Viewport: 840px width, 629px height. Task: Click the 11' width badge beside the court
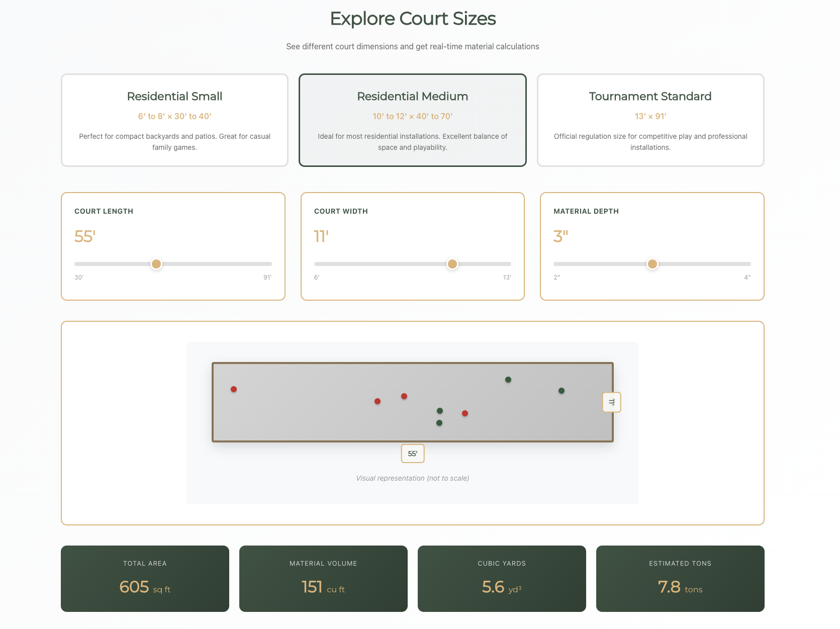(x=611, y=402)
